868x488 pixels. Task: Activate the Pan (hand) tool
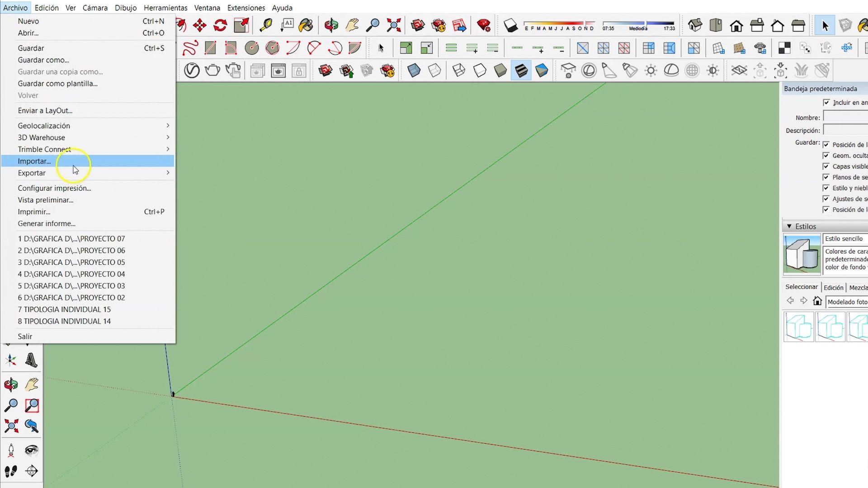pos(352,26)
